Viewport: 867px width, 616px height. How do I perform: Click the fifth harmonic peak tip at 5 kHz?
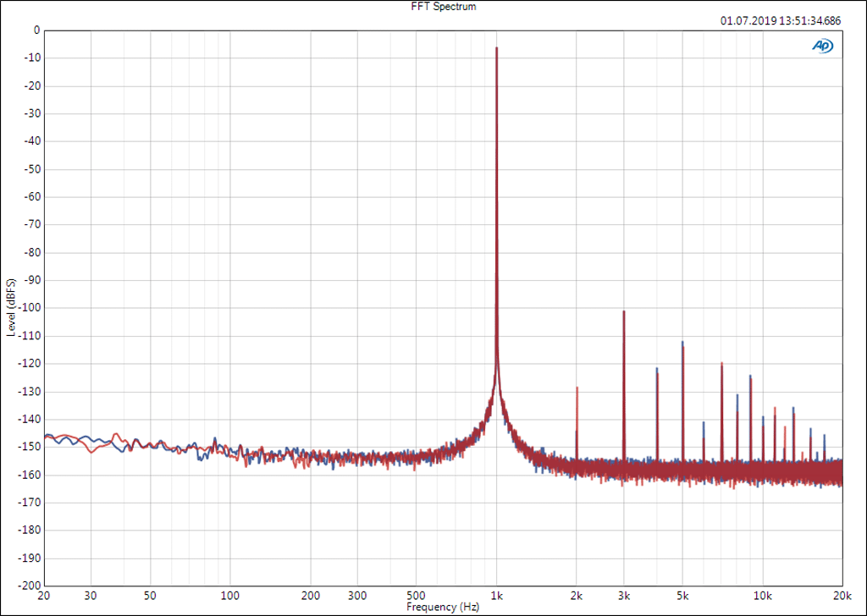[x=682, y=343]
